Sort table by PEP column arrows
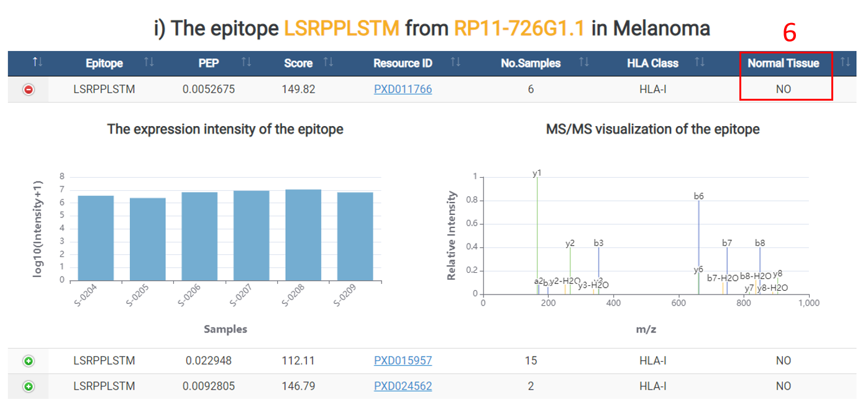 click(246, 62)
